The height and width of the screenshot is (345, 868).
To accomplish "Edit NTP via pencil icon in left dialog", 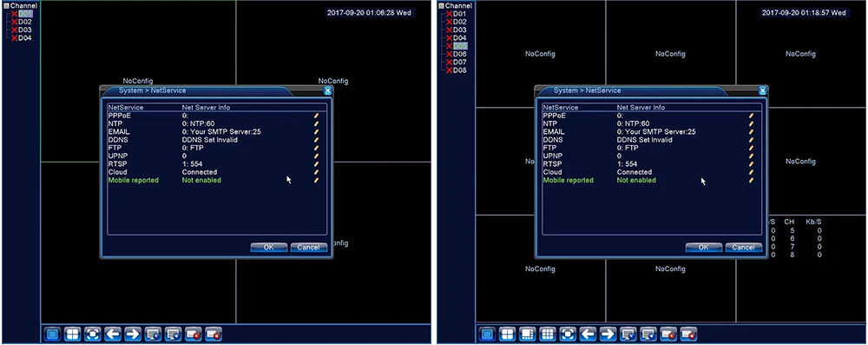I will click(x=317, y=123).
